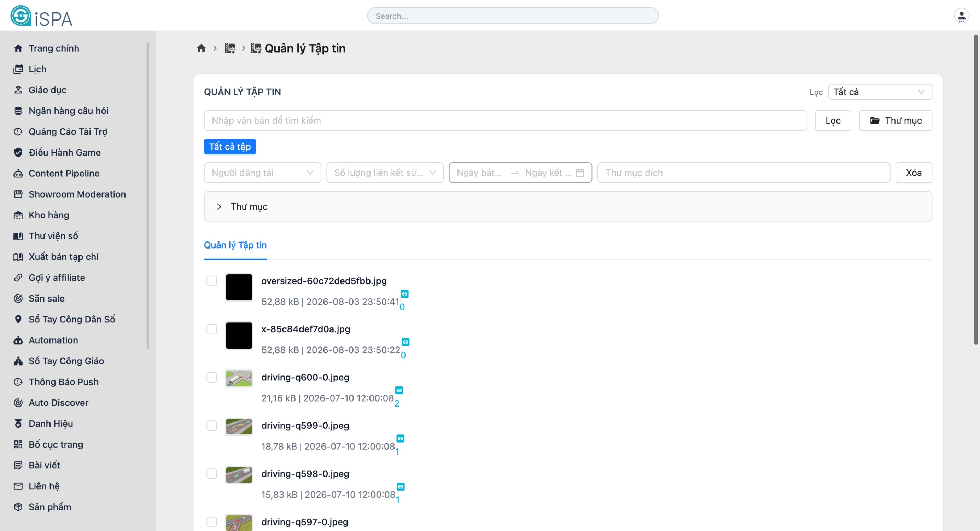Click the Thư mục folder button
The height and width of the screenshot is (531, 980).
[x=896, y=121]
